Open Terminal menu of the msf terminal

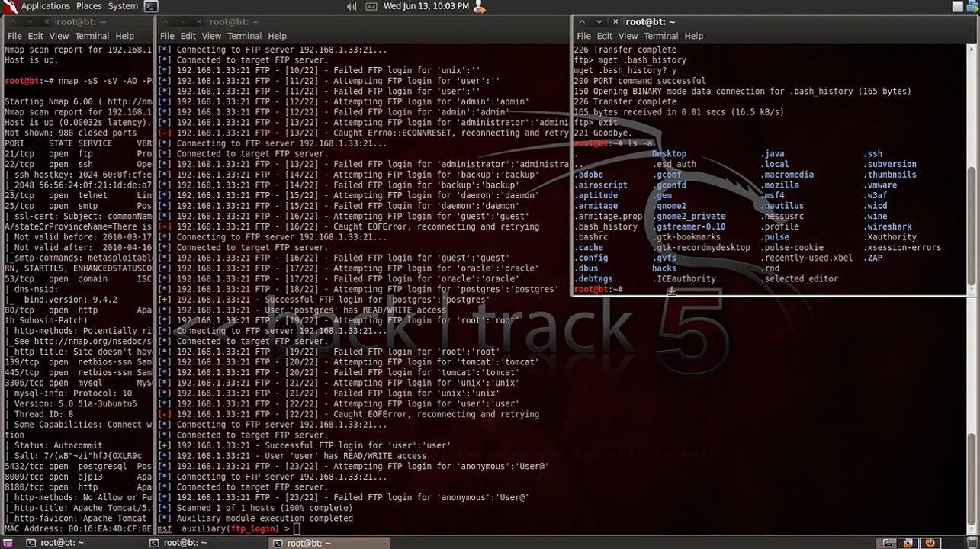(x=244, y=36)
